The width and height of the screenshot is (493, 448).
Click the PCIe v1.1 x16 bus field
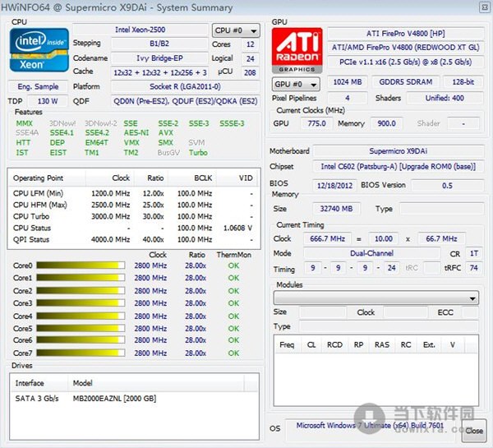point(405,62)
